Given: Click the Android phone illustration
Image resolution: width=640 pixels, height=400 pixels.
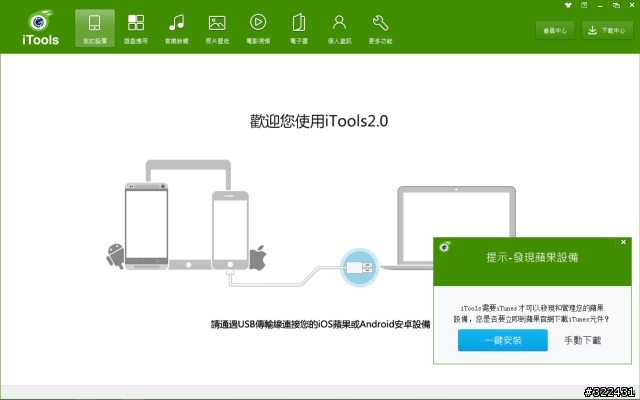Looking at the screenshot, I should point(146,226).
